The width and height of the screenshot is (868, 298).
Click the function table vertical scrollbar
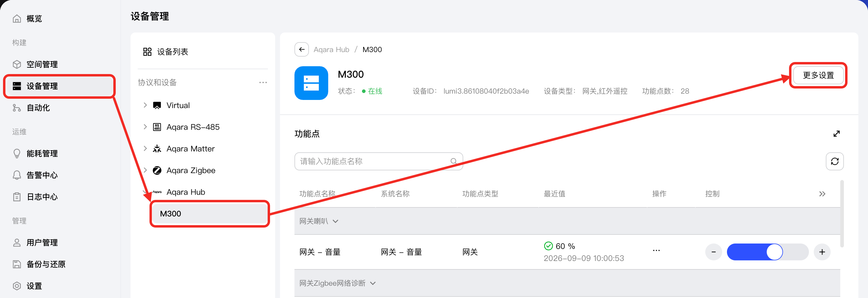tap(842, 214)
